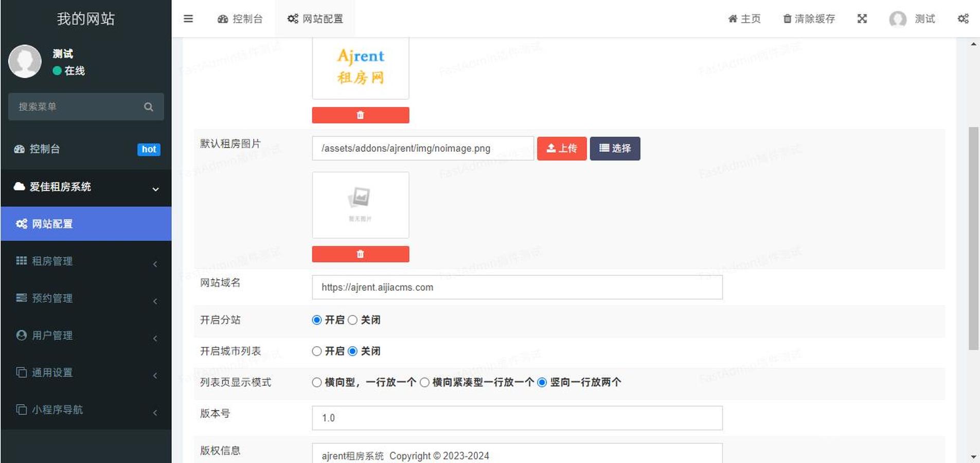
Task: Delete the Ajrent logo image with trash button
Action: [x=360, y=115]
